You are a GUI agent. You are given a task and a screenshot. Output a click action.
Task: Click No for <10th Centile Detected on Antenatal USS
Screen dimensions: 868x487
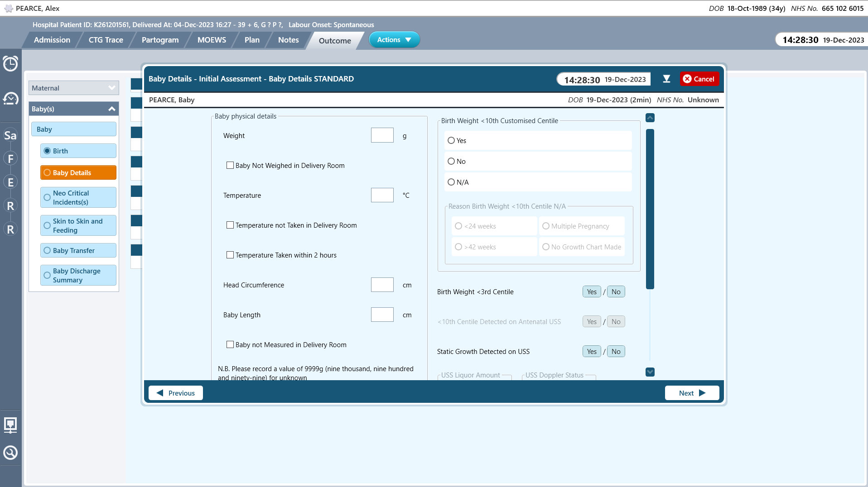pyautogui.click(x=616, y=321)
